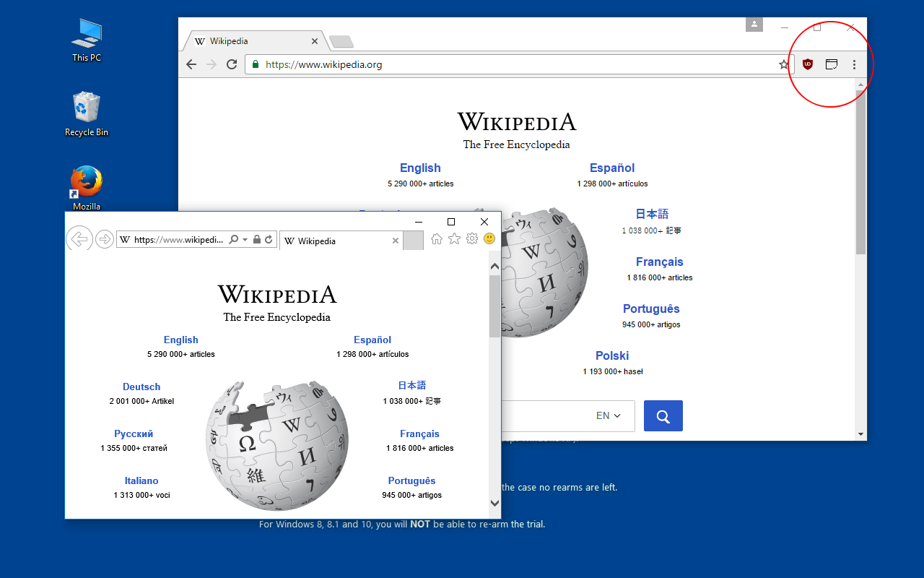Expand IE address bar autocomplete dropdown arrow
This screenshot has width=924, height=578.
[245, 240]
